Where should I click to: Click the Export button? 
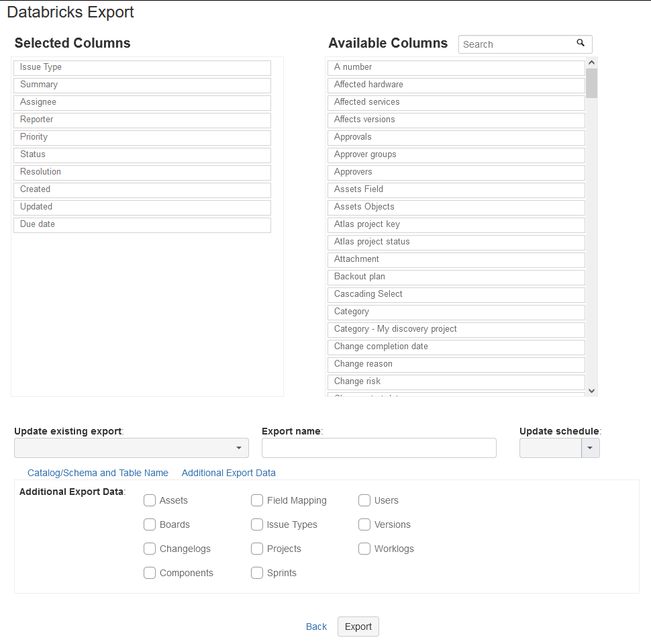358,627
